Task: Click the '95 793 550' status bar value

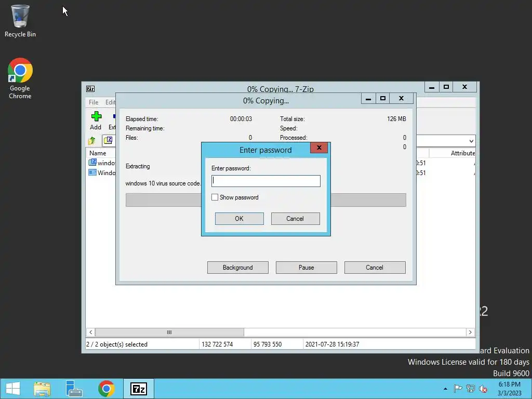Action: coord(268,344)
